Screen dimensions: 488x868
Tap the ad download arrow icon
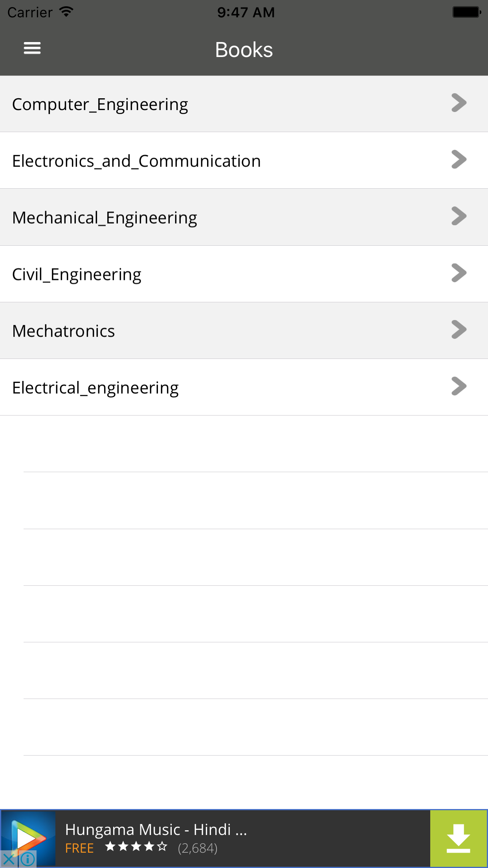459,839
